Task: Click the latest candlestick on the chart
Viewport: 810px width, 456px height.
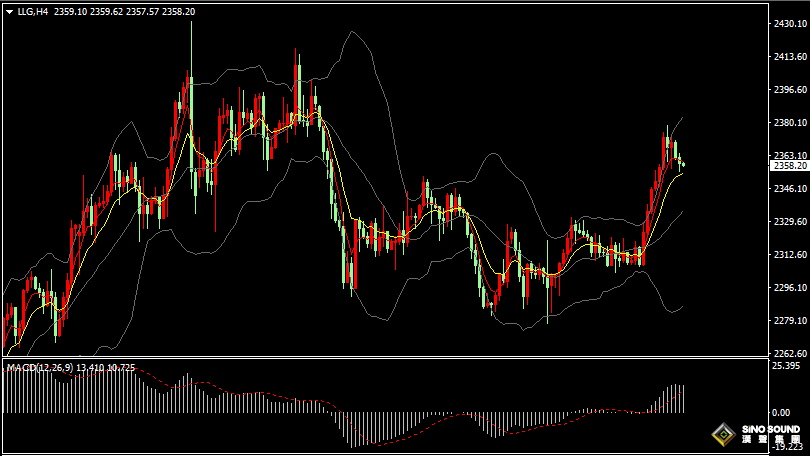Action: (682, 165)
